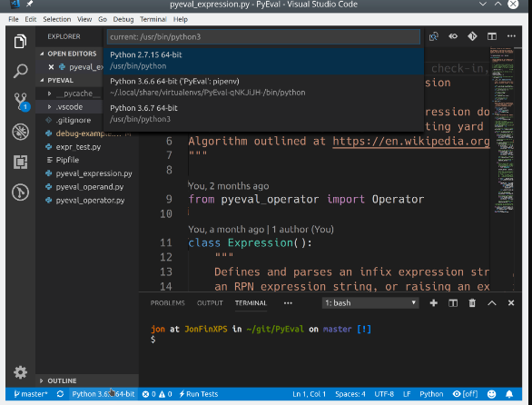Click UTF-8 encoding in status bar
This screenshot has height=405, width=532.
point(384,394)
